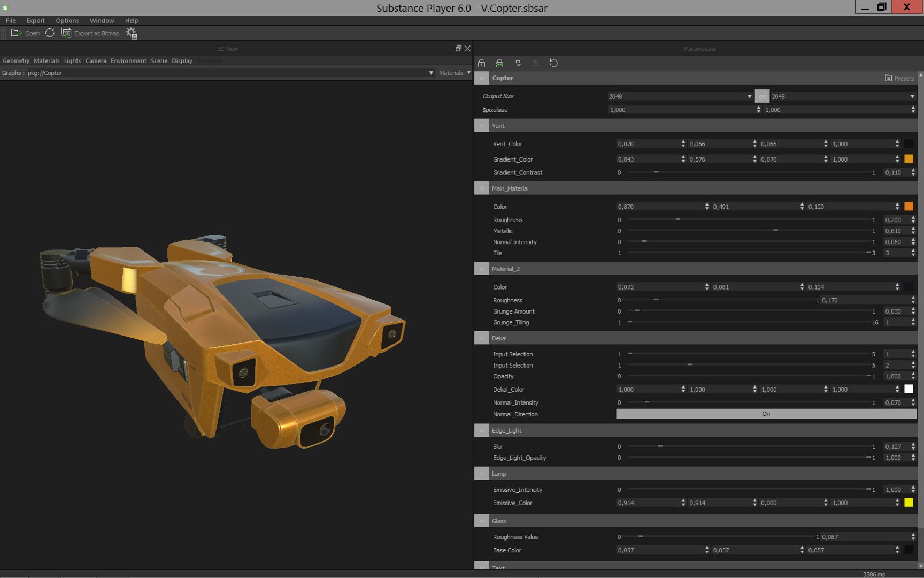Click the unlocked padlock icon in Parameters

click(x=481, y=63)
